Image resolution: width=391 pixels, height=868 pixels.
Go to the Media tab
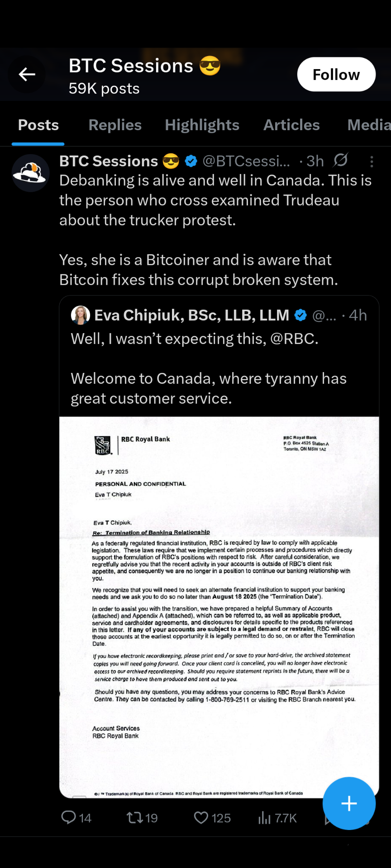coord(369,125)
